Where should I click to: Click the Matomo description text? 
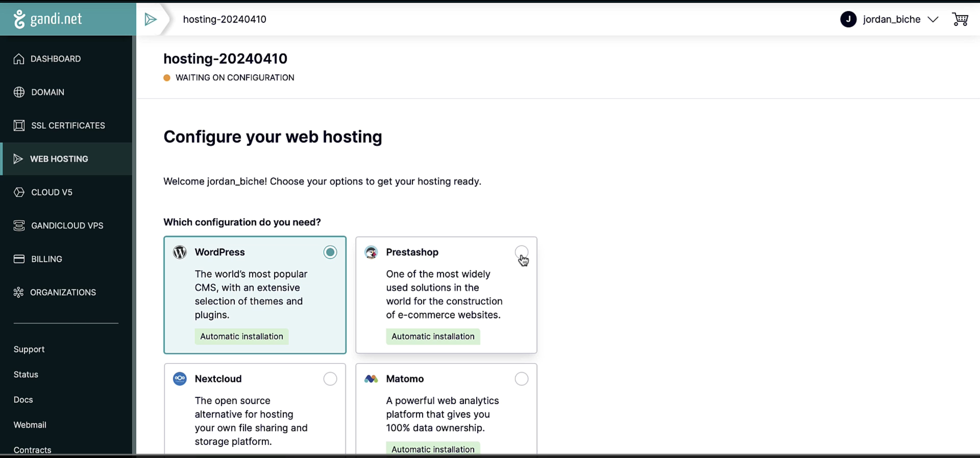442,414
